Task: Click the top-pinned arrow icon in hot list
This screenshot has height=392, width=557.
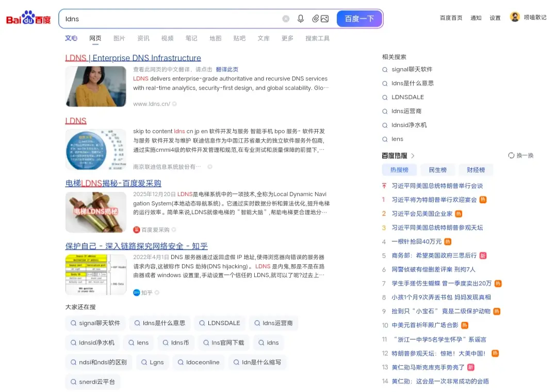Action: click(x=384, y=186)
